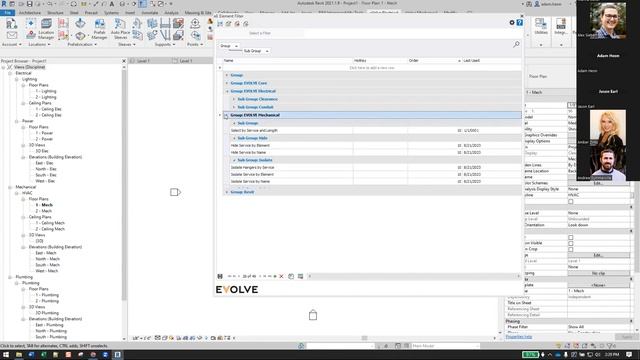Toggle the checkbox below HVAC in Properties
Image resolution: width=640 pixels, height=360 pixels.
coord(571,201)
